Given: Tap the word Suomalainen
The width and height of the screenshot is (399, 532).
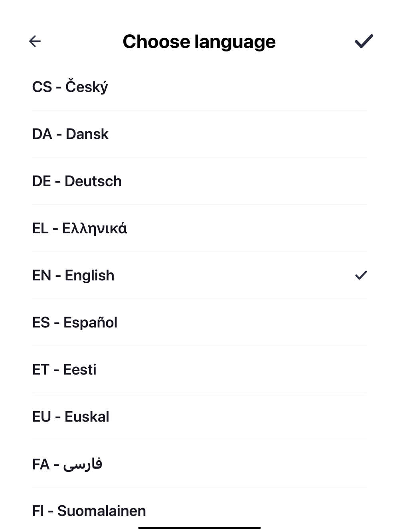Looking at the screenshot, I should pos(102,511).
